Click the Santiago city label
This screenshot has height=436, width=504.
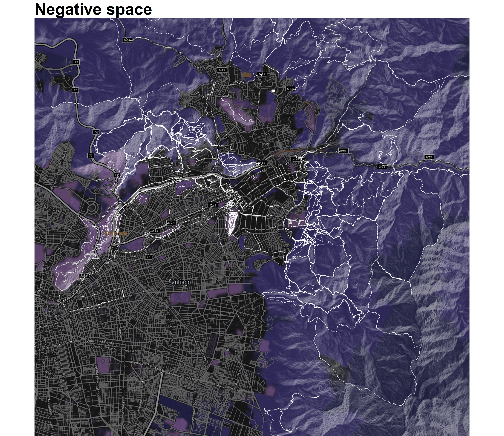tap(180, 282)
